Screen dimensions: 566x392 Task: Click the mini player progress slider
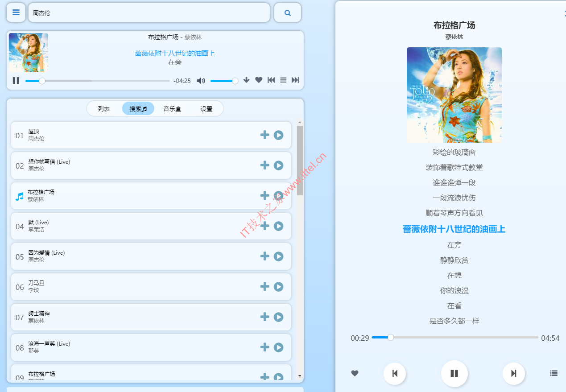tap(97, 81)
